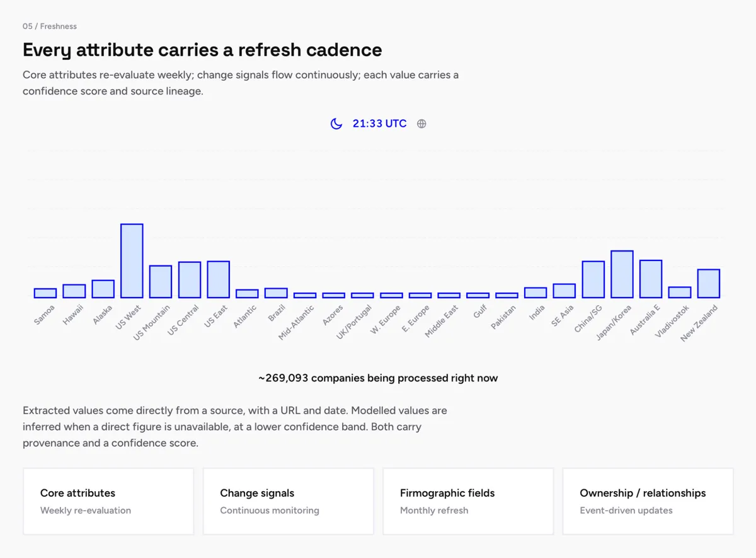The width and height of the screenshot is (756, 558).
Task: Select the SE Asia bar
Action: coord(564,291)
